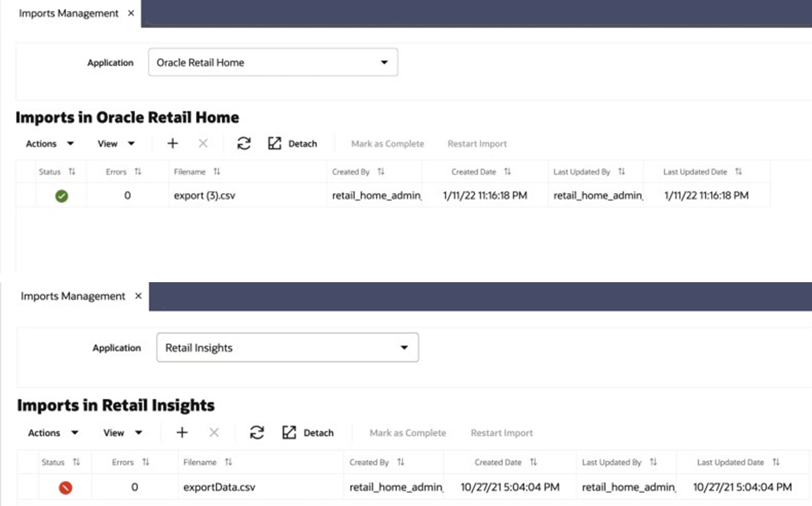Click Restart Import in Retail Insights toolbar

click(502, 433)
